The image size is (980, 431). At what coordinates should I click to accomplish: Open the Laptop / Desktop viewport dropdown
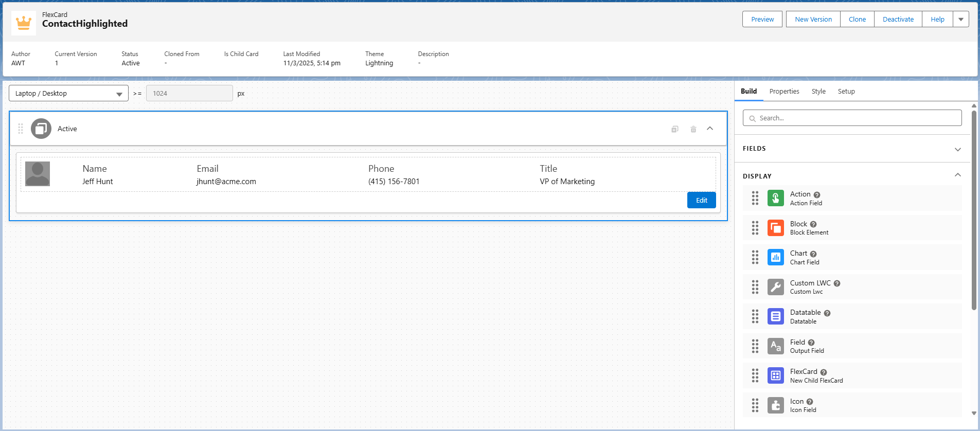68,94
